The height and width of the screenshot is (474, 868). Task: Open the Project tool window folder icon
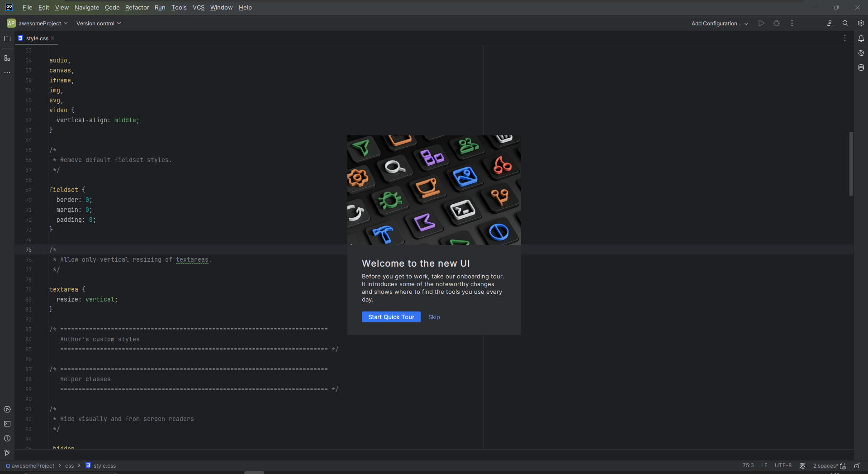tap(7, 38)
